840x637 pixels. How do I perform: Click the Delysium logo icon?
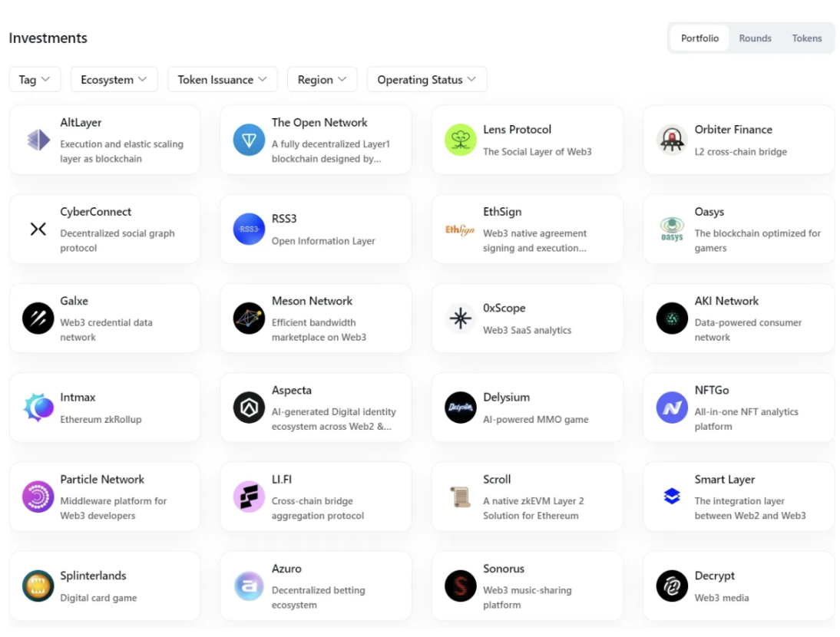(x=460, y=408)
